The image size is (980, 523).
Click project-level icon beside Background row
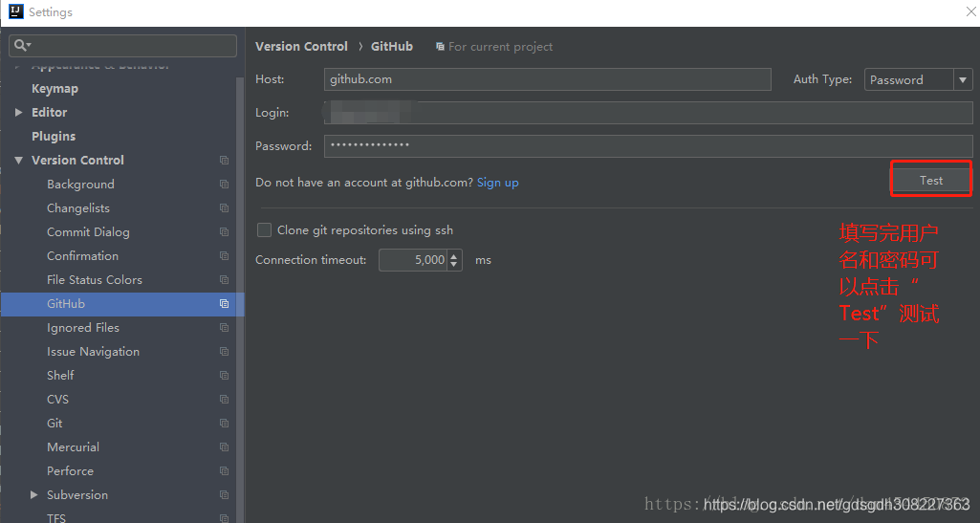224,185
